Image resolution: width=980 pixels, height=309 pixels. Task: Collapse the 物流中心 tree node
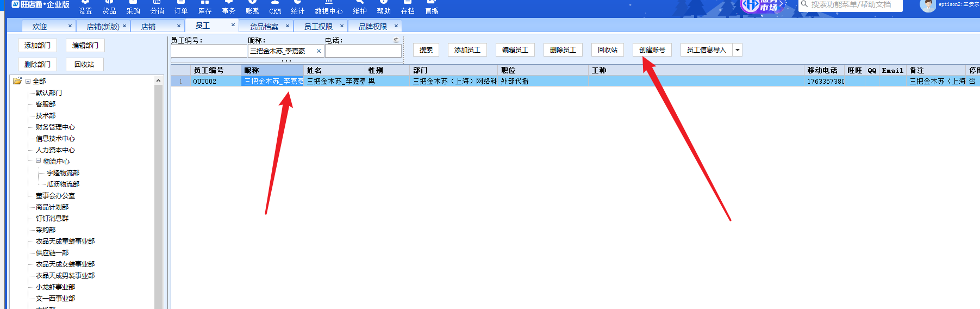click(39, 161)
